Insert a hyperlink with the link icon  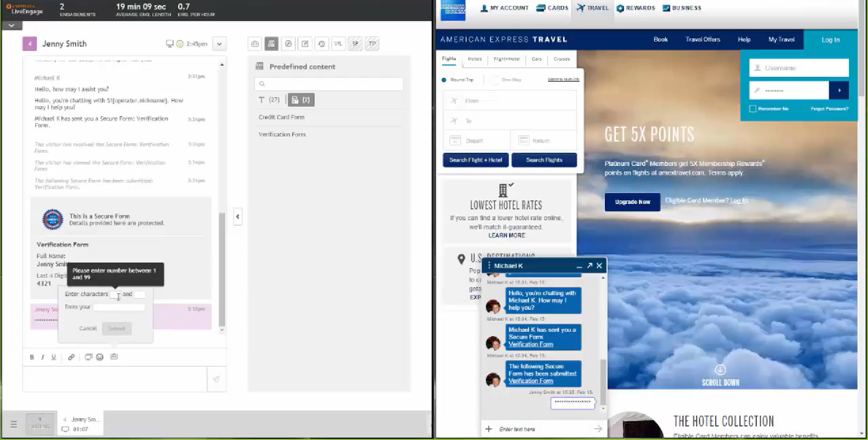71,357
